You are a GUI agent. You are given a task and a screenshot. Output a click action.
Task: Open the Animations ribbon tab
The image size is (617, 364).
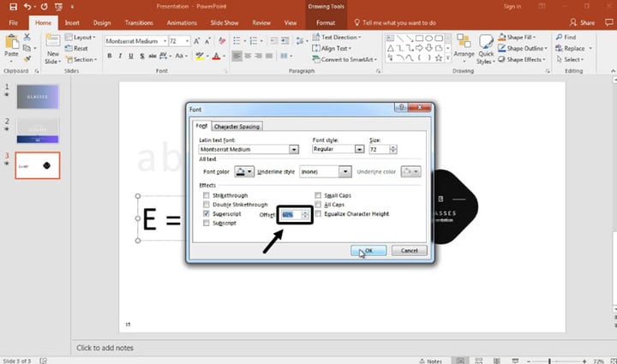(182, 23)
